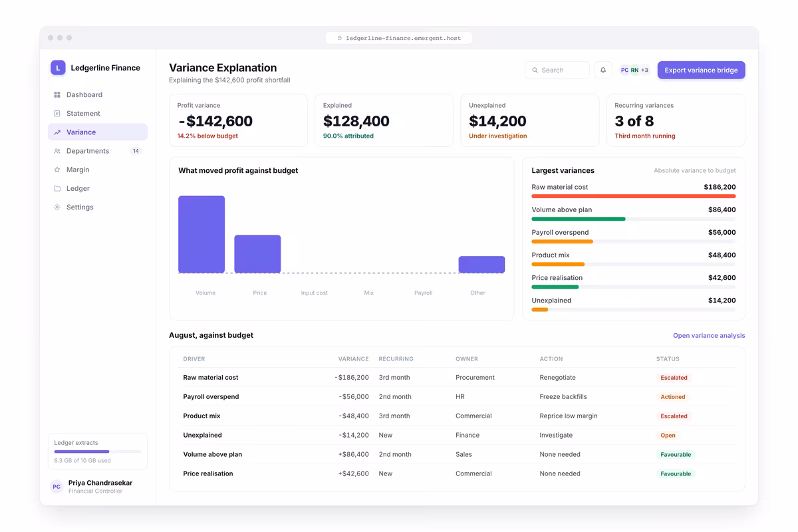
Task: Click the Escalated status for Raw material cost
Action: (x=674, y=378)
